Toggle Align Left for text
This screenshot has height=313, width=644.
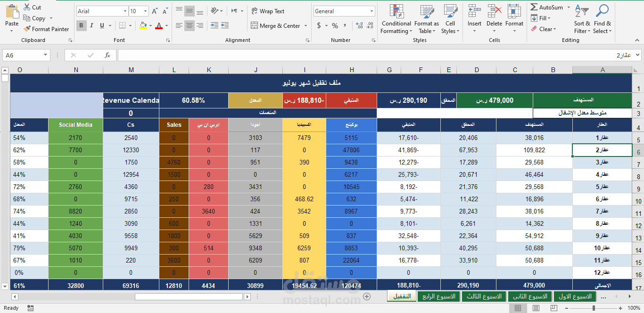click(179, 25)
